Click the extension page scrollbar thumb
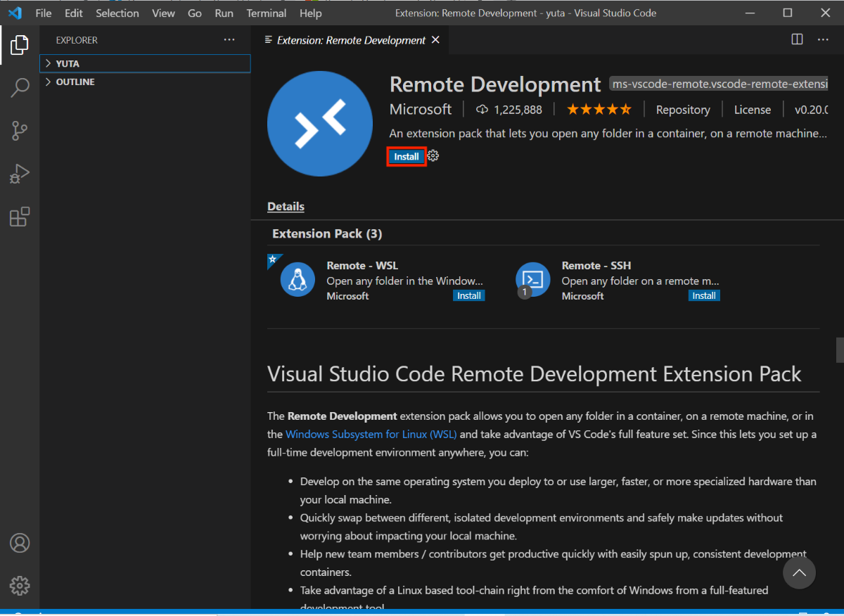The image size is (844, 616). [x=839, y=349]
